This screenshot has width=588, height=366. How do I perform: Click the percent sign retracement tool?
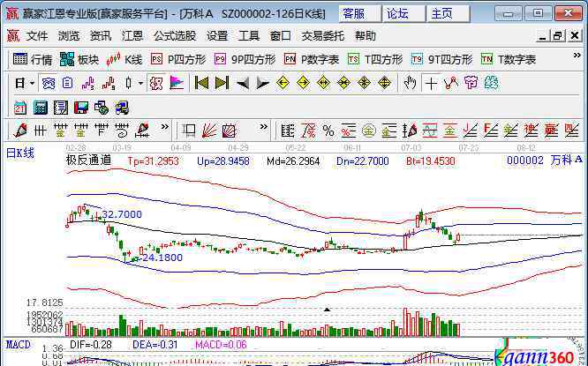coord(328,131)
